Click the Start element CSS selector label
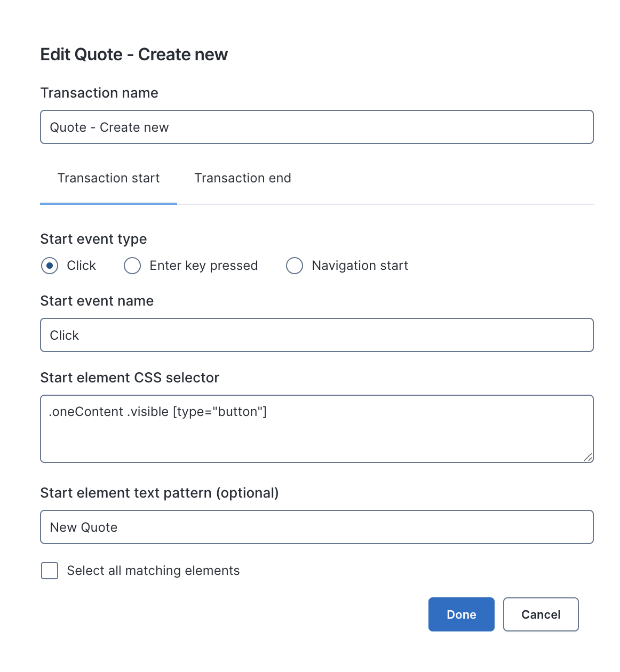This screenshot has width=620, height=672. pos(130,378)
